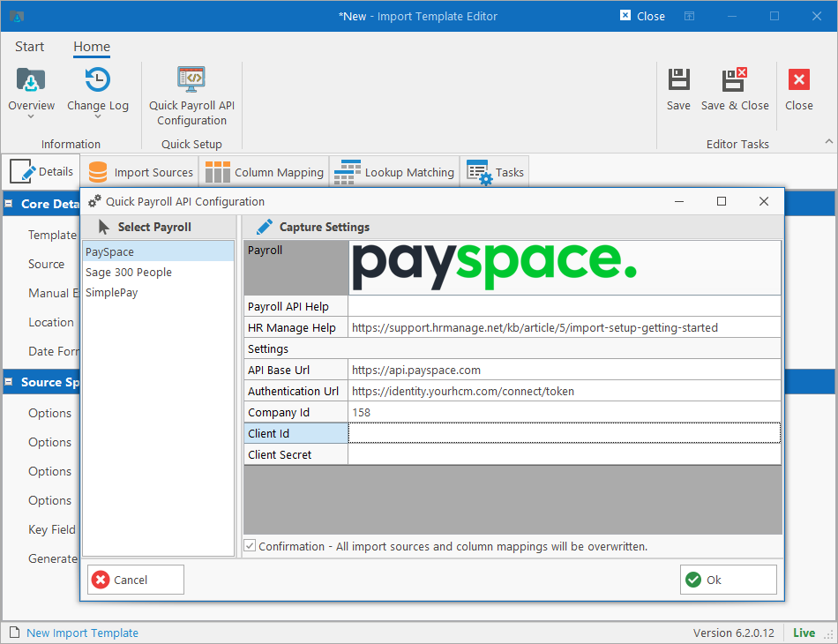The width and height of the screenshot is (838, 644).
Task: Click the app icon in the title bar
Action: tap(17, 16)
